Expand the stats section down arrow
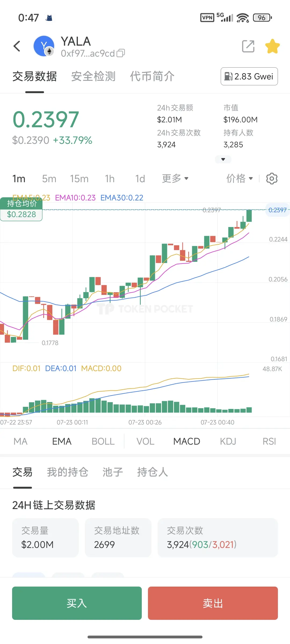 coord(223,159)
